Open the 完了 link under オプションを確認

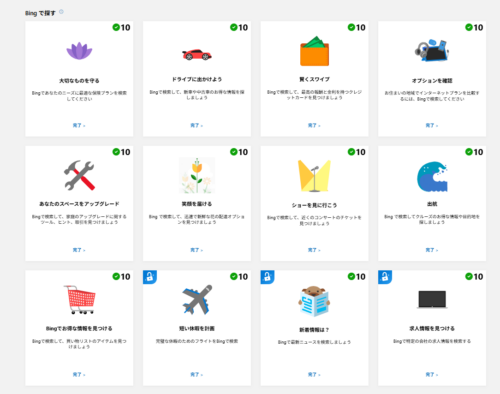(432, 125)
